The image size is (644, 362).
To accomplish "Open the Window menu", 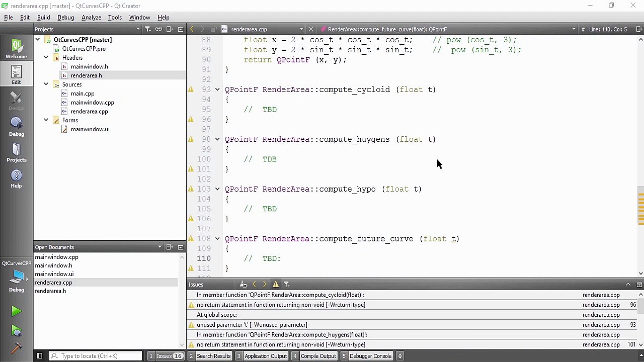I will coord(139,17).
